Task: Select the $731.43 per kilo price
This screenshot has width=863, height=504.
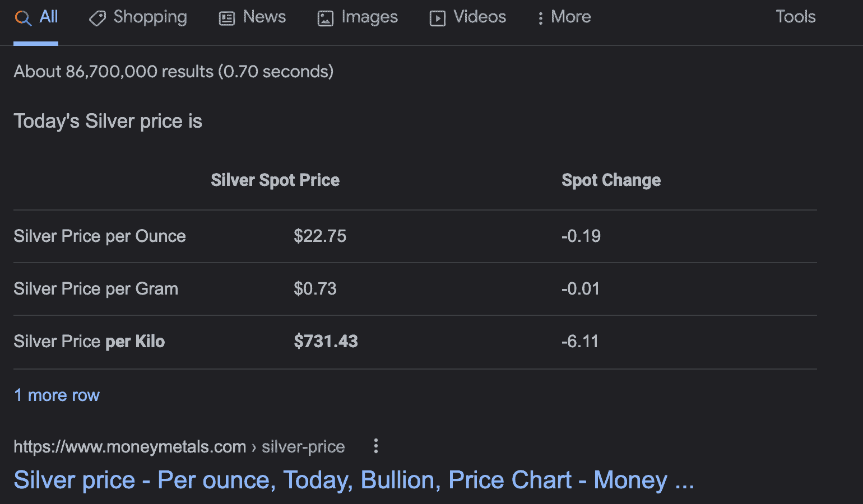Action: click(326, 342)
